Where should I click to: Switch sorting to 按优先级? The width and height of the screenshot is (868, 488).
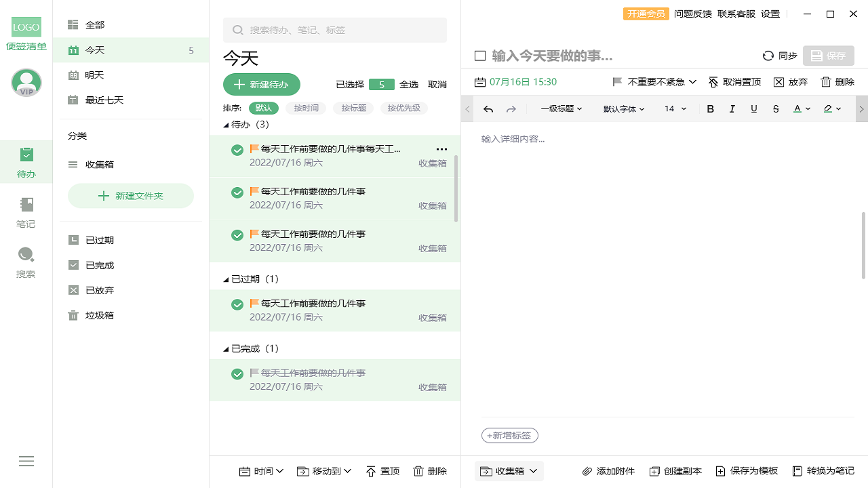pyautogui.click(x=403, y=108)
